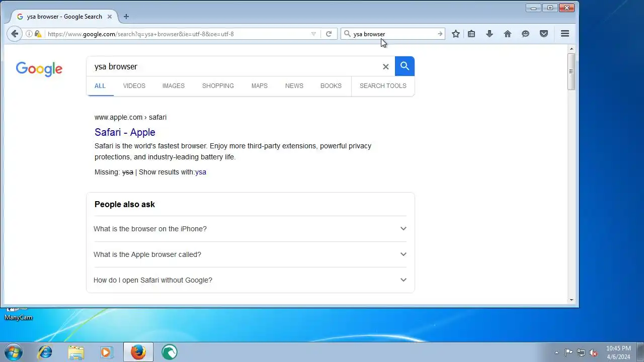Launch Internet Explorer from taskbar
Image resolution: width=644 pixels, height=362 pixels.
coord(45,352)
